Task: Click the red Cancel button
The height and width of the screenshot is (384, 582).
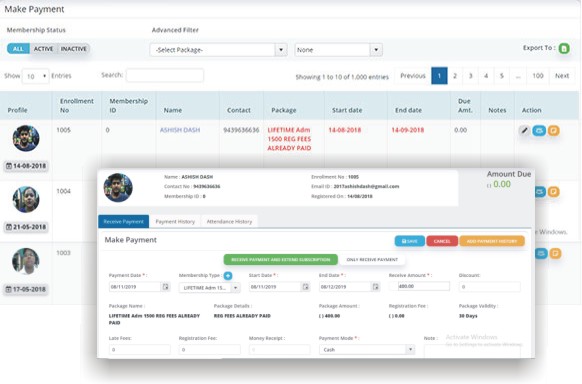Action: (442, 241)
